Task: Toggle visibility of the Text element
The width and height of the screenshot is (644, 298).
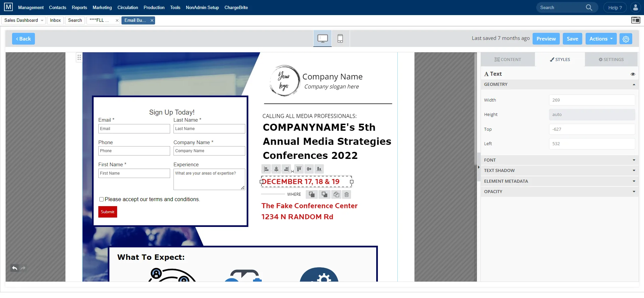Action: 633,74
